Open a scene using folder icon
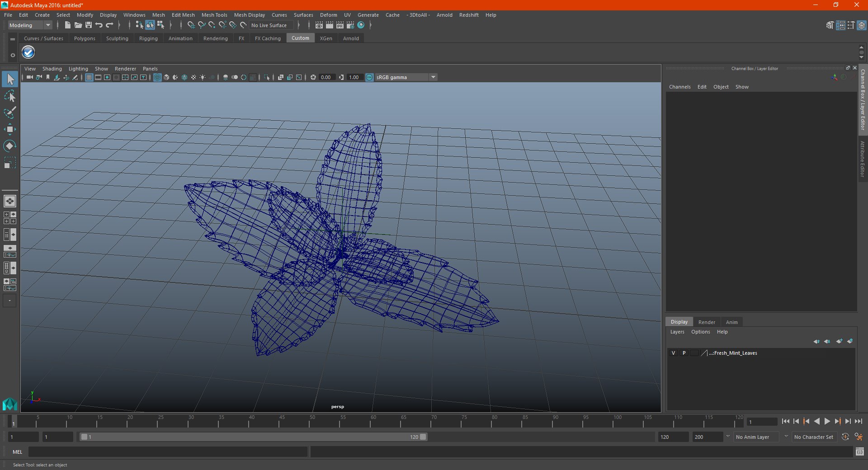This screenshot has height=470, width=868. (78, 25)
